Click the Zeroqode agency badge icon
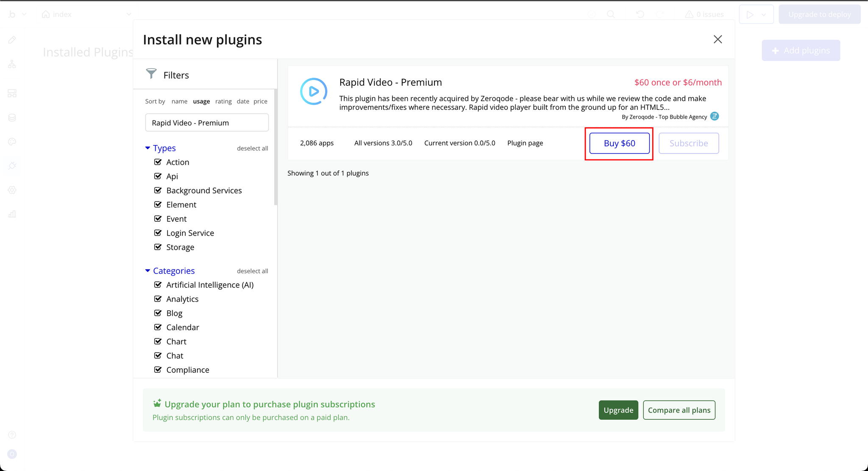868x471 pixels. pyautogui.click(x=715, y=116)
